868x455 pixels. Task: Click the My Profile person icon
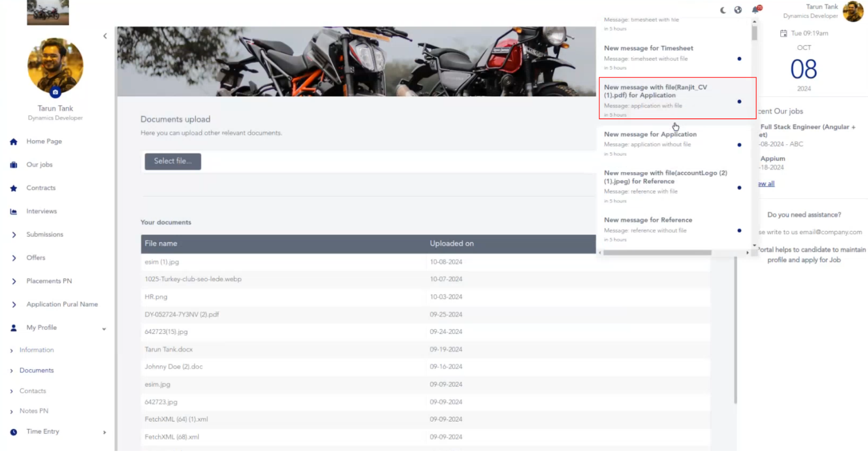14,328
